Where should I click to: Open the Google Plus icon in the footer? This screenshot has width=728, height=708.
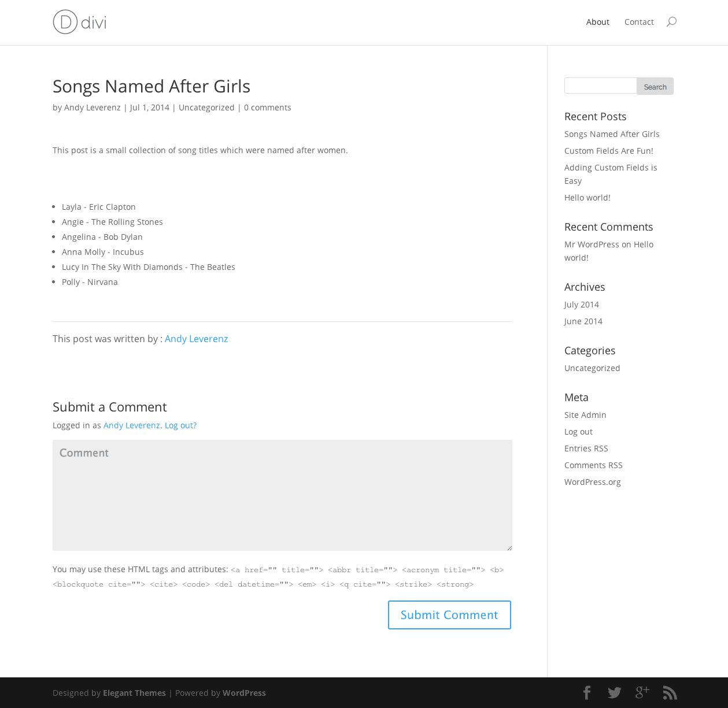(642, 692)
